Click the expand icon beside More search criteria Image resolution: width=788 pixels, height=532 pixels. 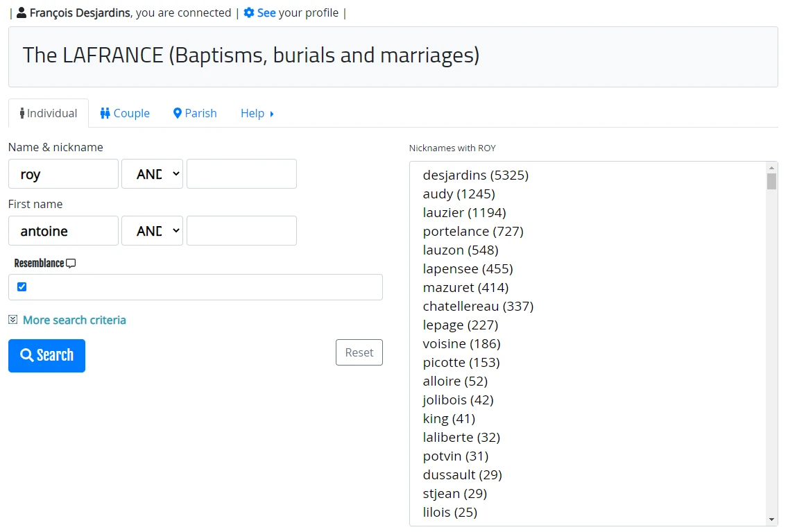click(13, 320)
